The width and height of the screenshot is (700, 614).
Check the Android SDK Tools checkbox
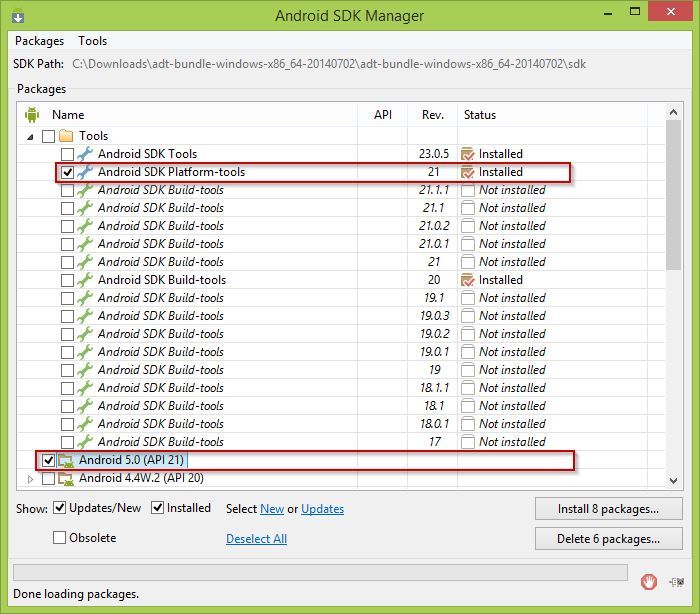tap(67, 154)
